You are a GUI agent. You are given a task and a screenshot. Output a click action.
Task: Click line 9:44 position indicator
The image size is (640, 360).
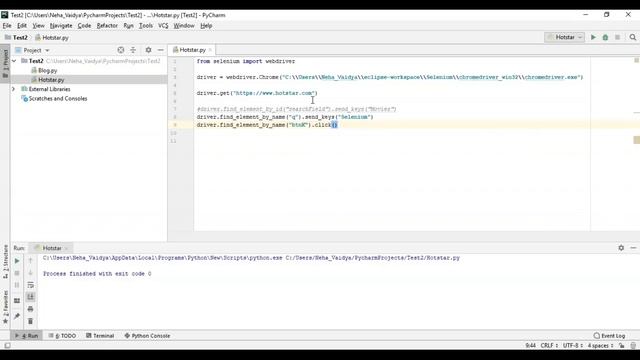(x=530, y=345)
